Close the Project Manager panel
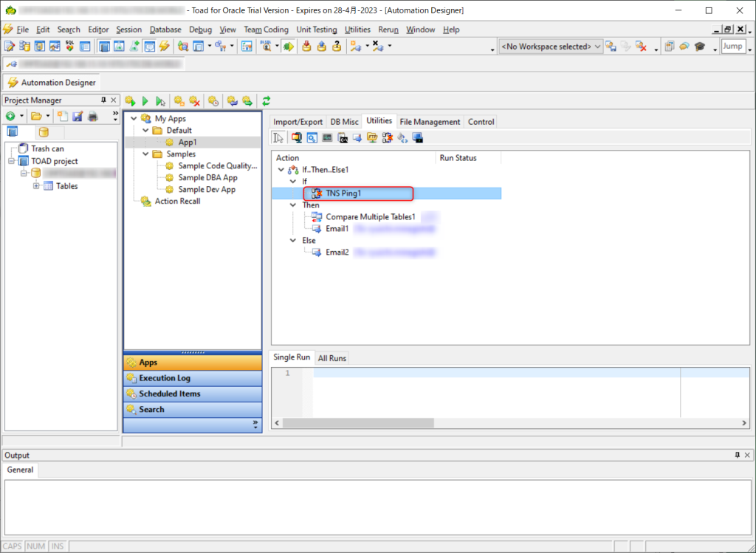The image size is (756, 553). (113, 100)
